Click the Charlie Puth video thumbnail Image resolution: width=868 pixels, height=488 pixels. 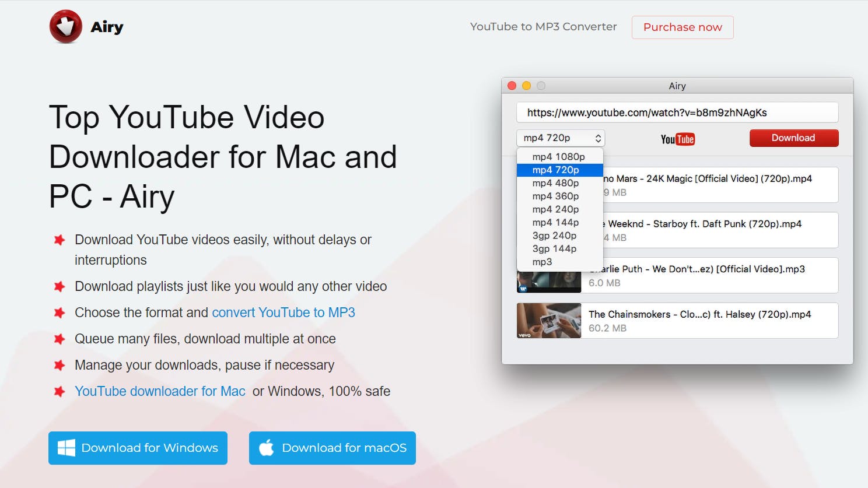549,282
